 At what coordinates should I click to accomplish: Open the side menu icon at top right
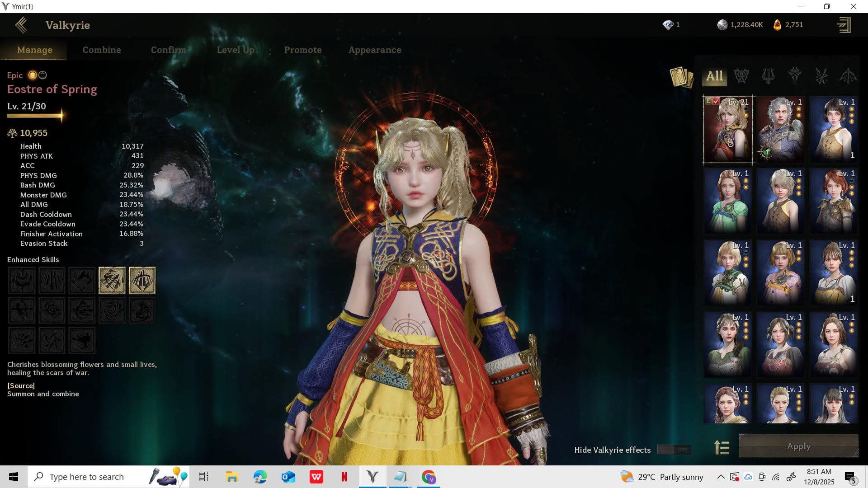point(844,25)
